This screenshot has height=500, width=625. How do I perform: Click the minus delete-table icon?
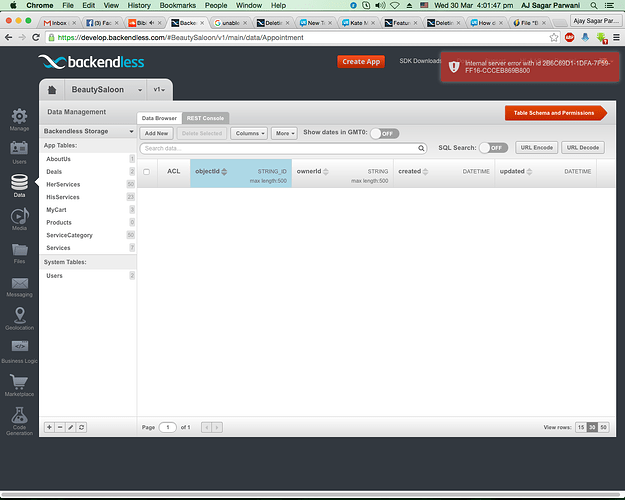[60, 427]
